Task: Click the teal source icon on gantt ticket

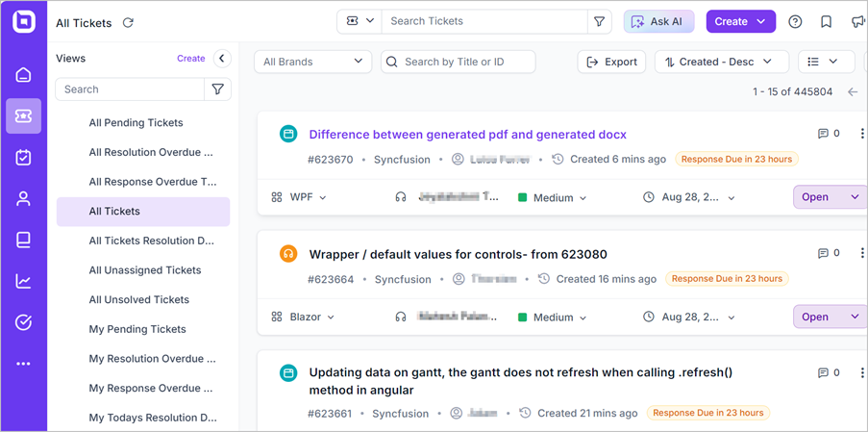Action: click(x=287, y=373)
